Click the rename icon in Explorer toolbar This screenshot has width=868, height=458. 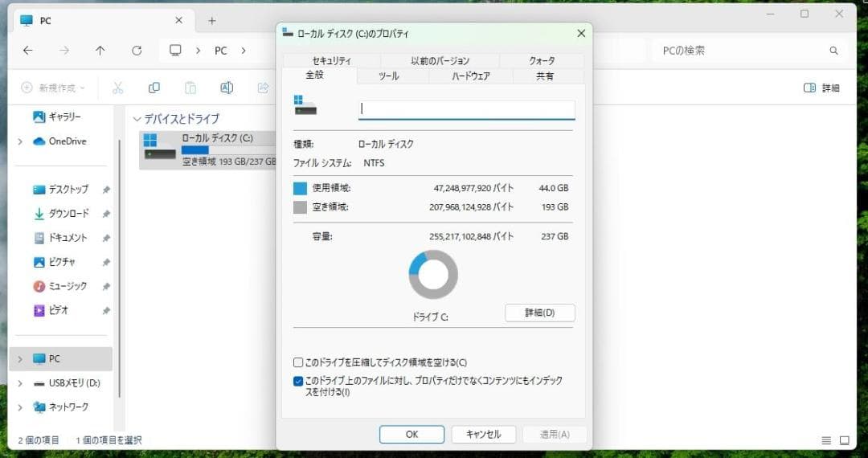click(x=227, y=88)
